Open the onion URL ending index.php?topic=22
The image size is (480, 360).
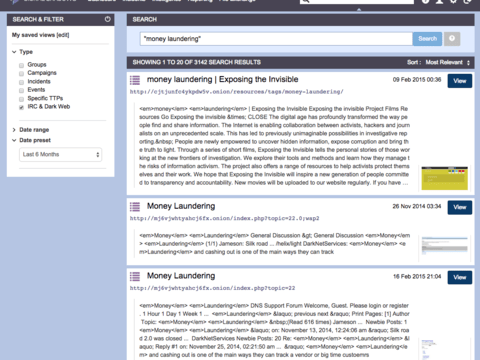tap(212, 288)
